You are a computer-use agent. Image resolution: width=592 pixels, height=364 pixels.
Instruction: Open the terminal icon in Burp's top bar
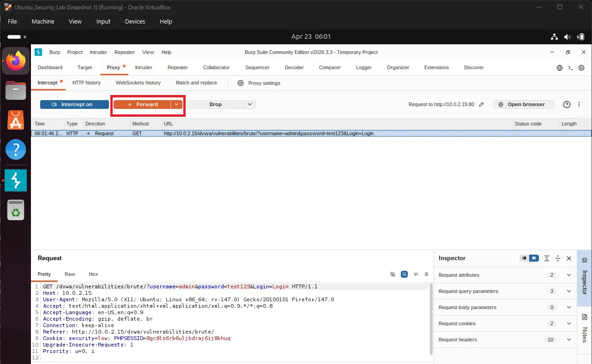571,67
